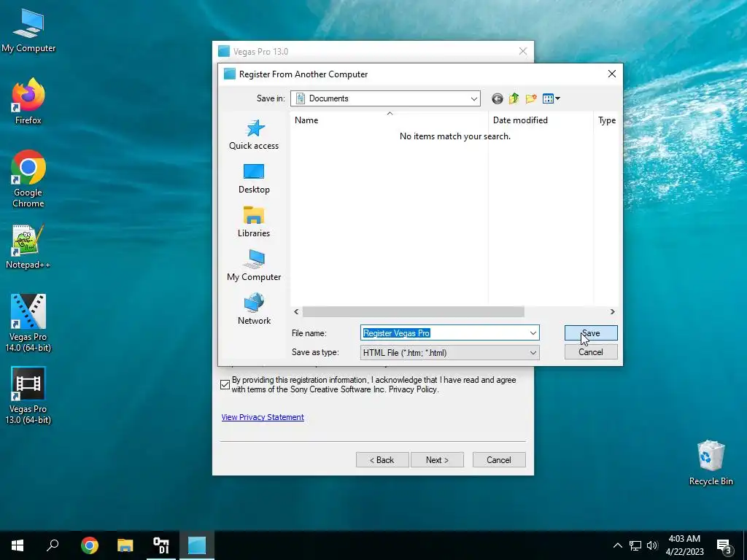Screen dimensions: 747x560
Task: Open My Computer desktop icon
Action: [x=28, y=31]
